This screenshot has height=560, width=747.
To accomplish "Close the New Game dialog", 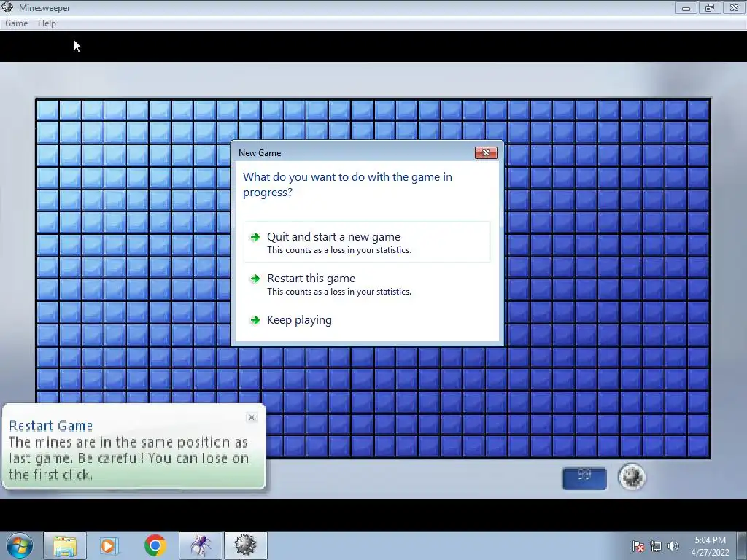I will (x=486, y=152).
